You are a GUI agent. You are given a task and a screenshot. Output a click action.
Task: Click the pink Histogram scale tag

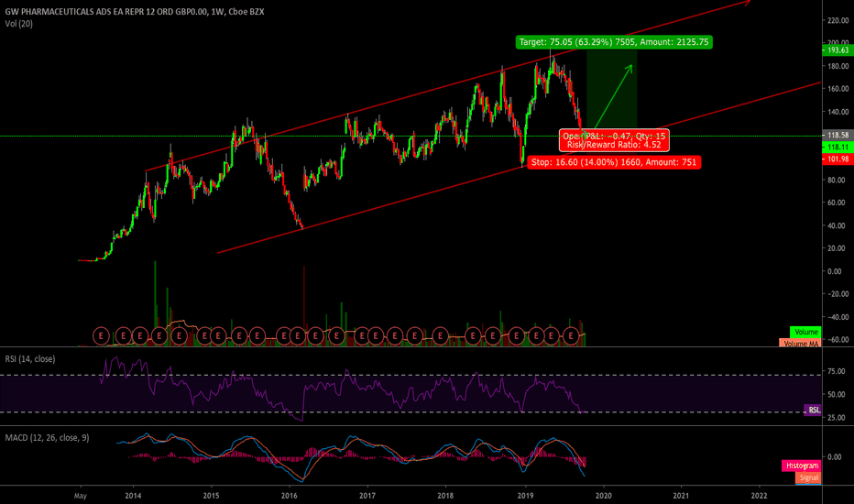[802, 466]
